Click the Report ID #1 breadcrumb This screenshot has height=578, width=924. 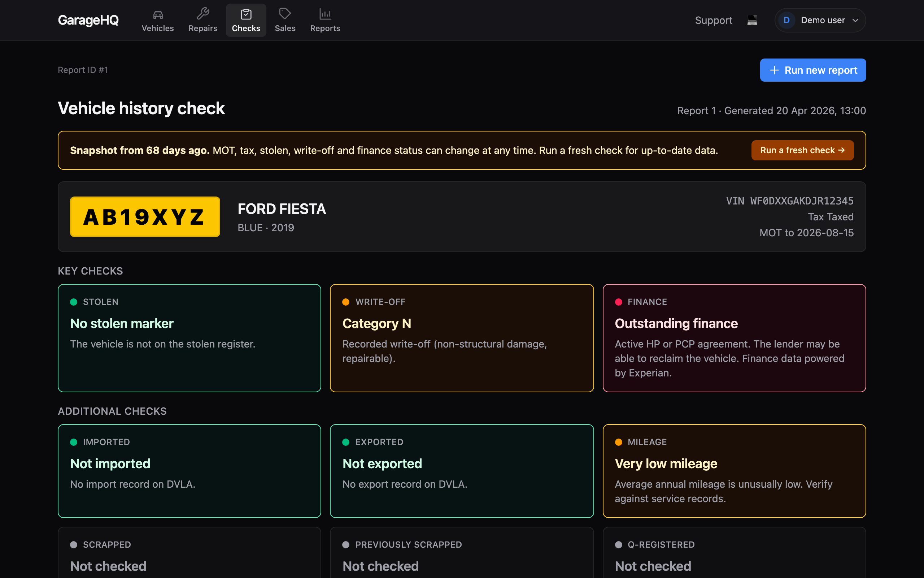tap(83, 70)
